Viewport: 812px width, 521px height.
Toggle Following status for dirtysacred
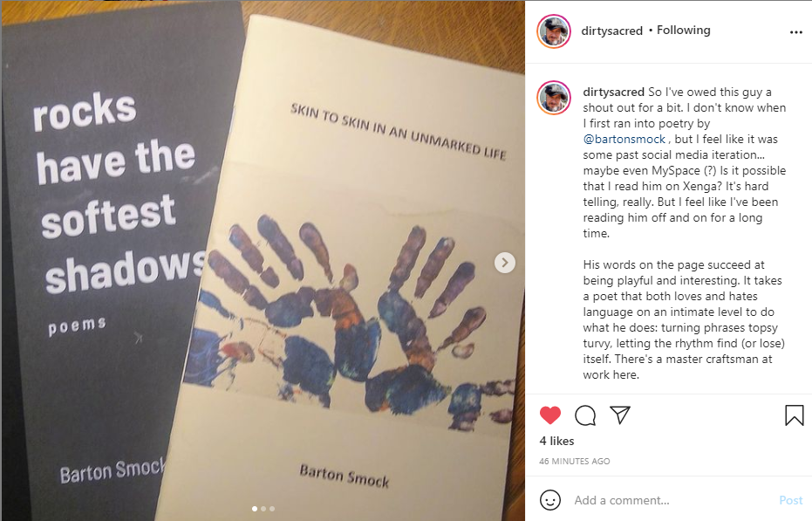point(683,30)
